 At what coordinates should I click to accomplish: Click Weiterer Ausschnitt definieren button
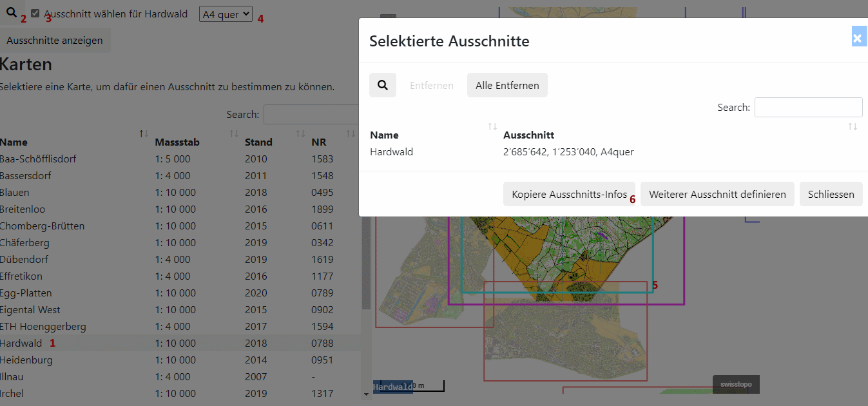717,195
